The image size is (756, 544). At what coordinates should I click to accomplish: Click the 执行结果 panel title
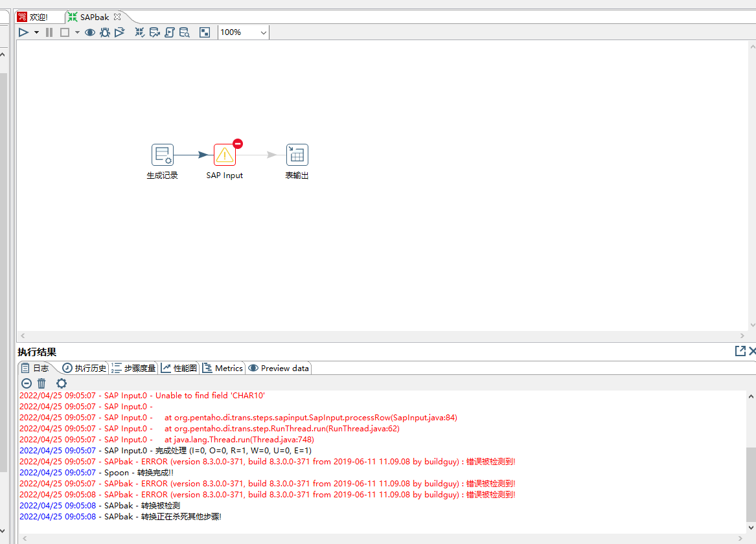tap(37, 352)
